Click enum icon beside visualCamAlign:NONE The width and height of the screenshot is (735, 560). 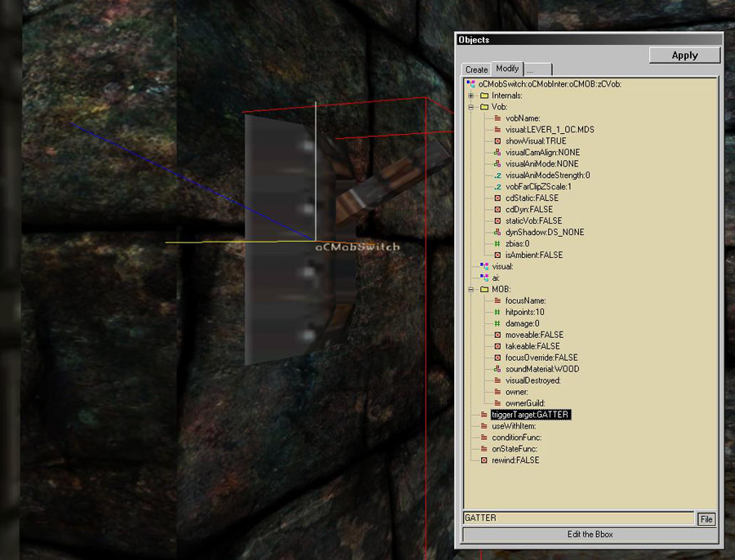coord(497,153)
